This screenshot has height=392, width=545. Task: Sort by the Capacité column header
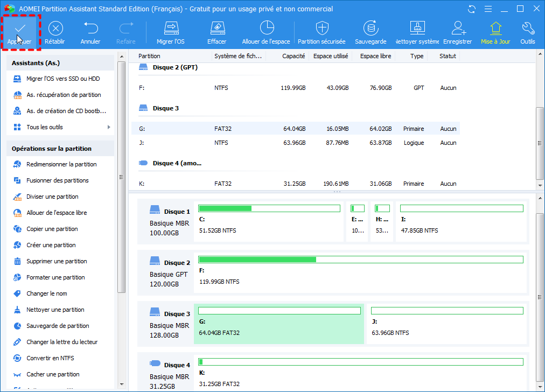pyautogui.click(x=294, y=56)
